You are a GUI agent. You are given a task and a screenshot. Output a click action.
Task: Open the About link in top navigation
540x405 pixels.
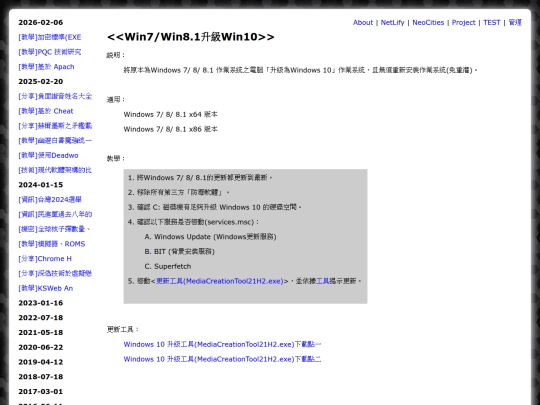pos(363,22)
